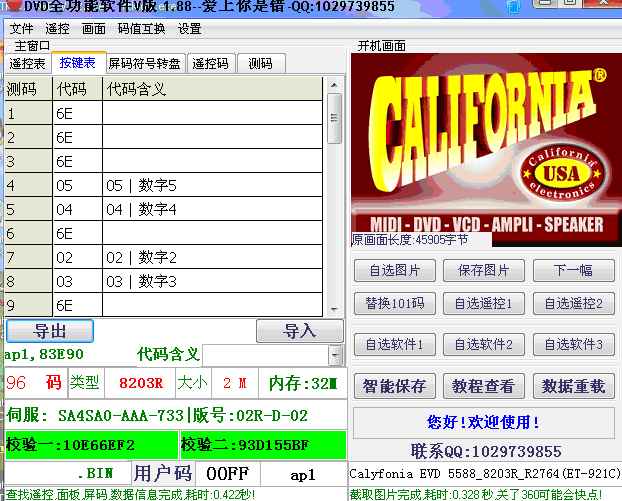The width and height of the screenshot is (622, 501).
Task: Select the 代码含义 cell '02 | 数字2'
Action: (212, 257)
